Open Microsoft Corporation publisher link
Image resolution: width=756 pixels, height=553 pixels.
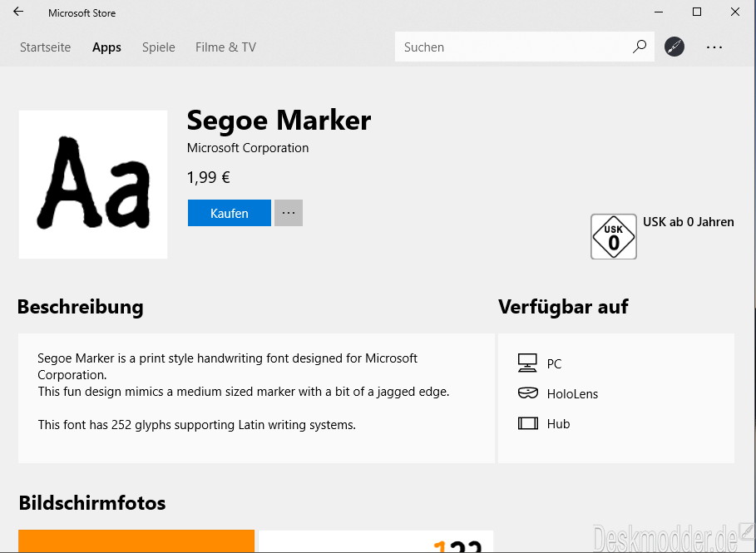248,148
